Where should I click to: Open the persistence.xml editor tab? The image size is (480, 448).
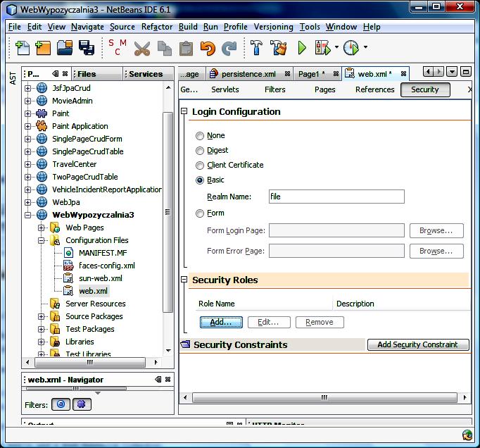click(x=248, y=74)
